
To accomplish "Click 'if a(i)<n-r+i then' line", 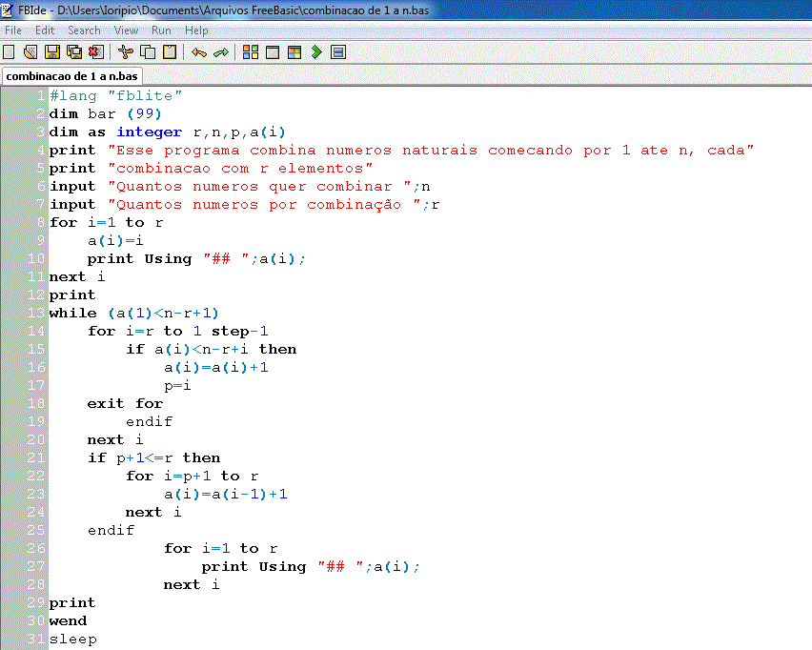I will click(212, 350).
